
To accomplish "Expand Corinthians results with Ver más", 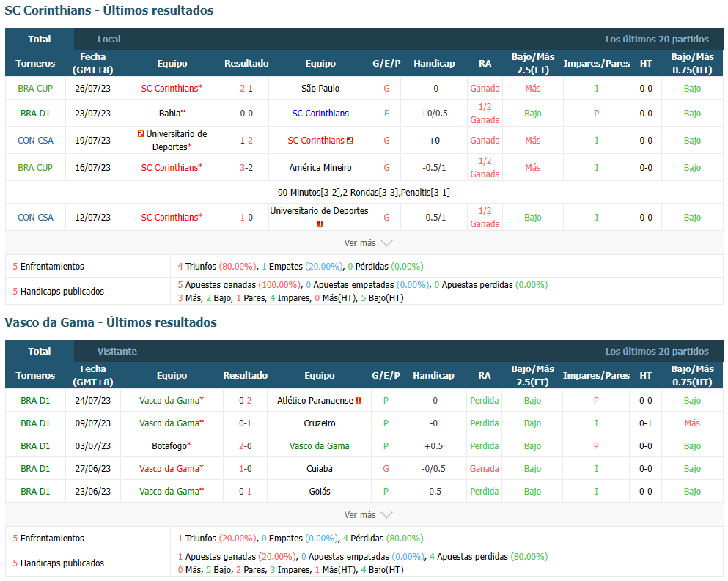I will coord(368,243).
